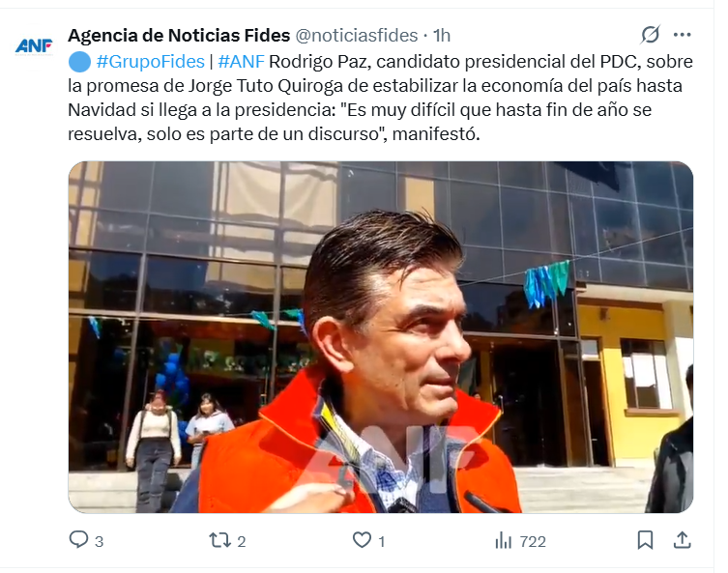Click the reply count number 3
728x573 pixels.
point(99,541)
